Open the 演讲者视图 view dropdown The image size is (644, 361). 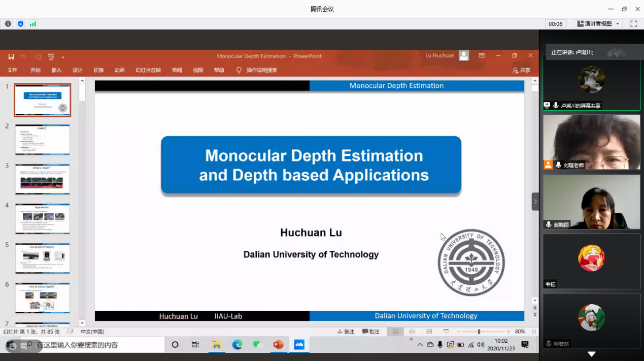click(x=599, y=24)
